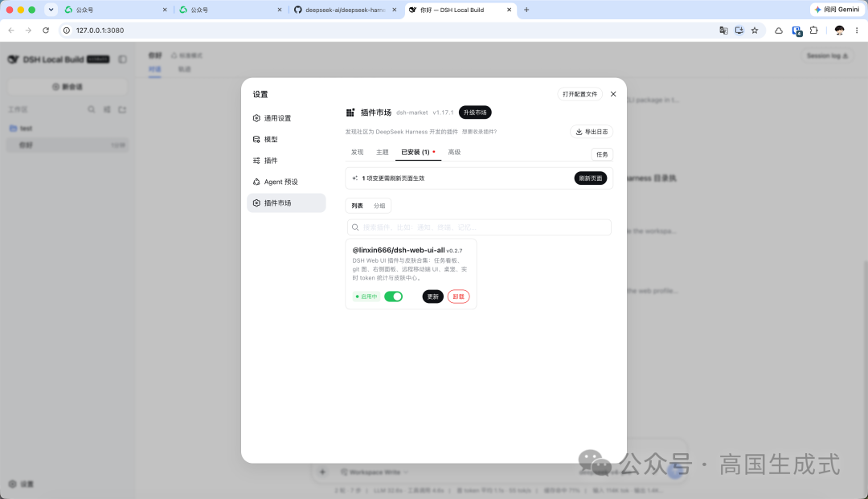The width and height of the screenshot is (868, 499).
Task: Click the 问问 Gemini button
Action: pyautogui.click(x=837, y=10)
